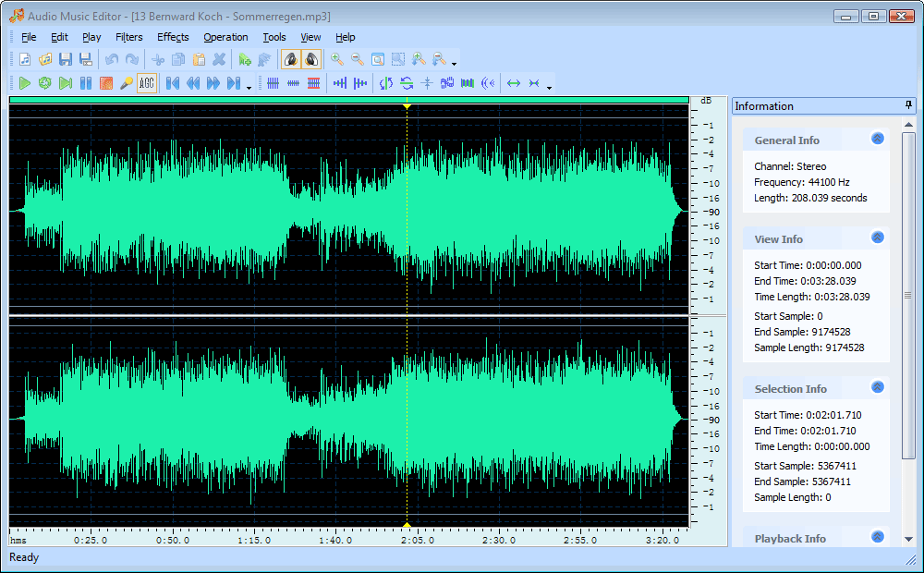Image resolution: width=924 pixels, height=573 pixels.
Task: Click the green double-arrow stretch icon
Action: [x=514, y=83]
